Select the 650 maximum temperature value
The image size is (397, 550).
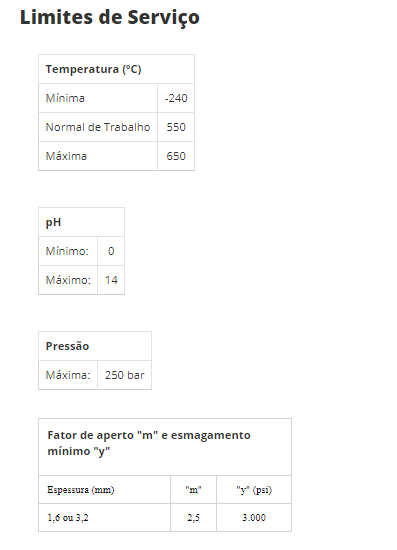tap(176, 156)
